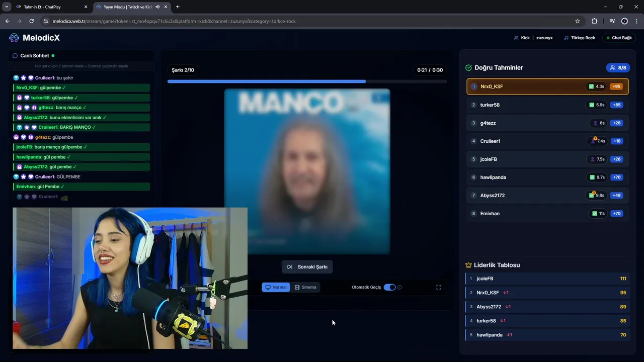644x362 pixels.
Task: Click the blurred Manço album cover
Action: tap(307, 171)
